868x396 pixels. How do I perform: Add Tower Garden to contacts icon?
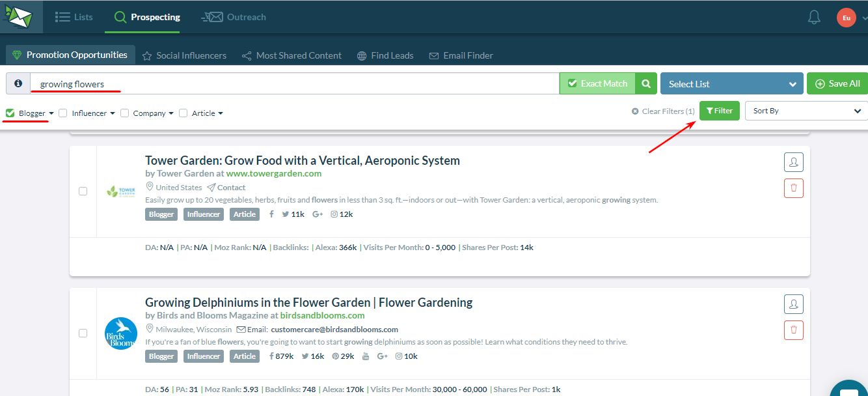coord(793,162)
